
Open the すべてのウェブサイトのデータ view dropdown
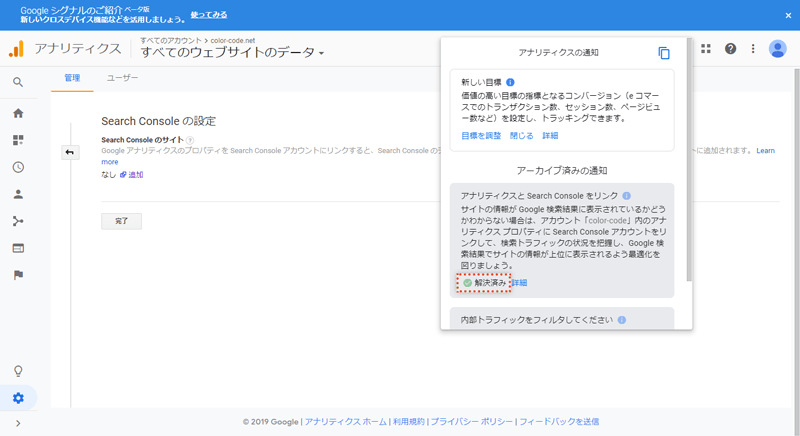click(x=232, y=53)
